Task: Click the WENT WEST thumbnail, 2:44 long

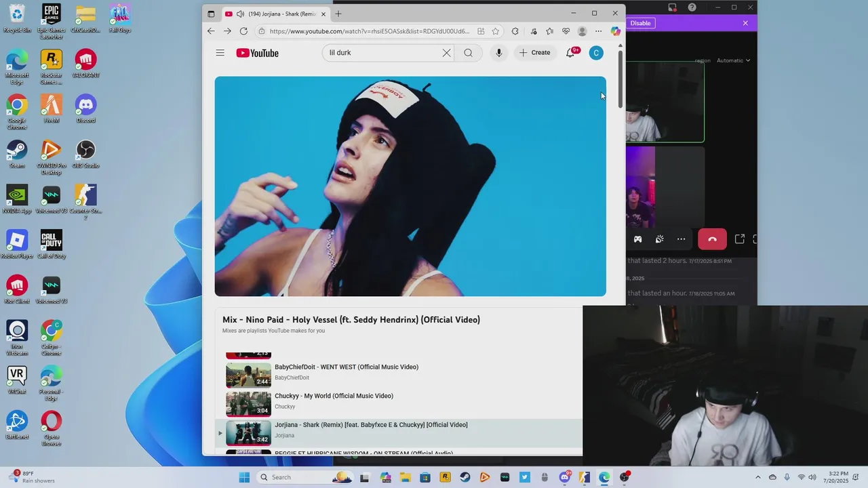Action: 248,375
